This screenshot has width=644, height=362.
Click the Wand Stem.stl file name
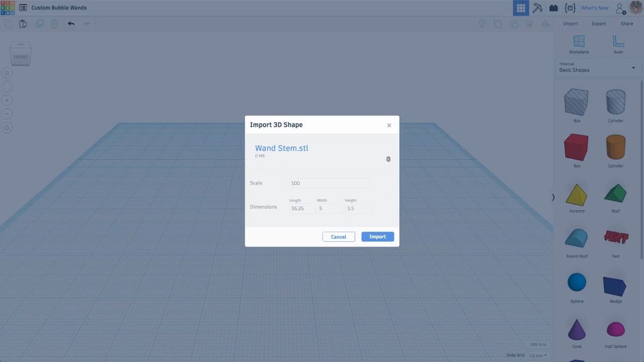pyautogui.click(x=282, y=148)
